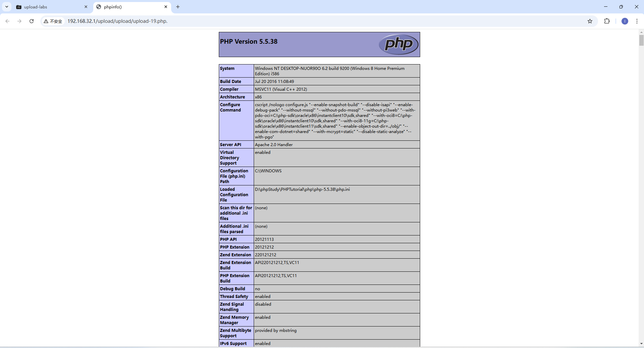Viewport: 644px width, 348px height.
Task: Click the Build Date value Jul 20 2016
Action: [274, 82]
